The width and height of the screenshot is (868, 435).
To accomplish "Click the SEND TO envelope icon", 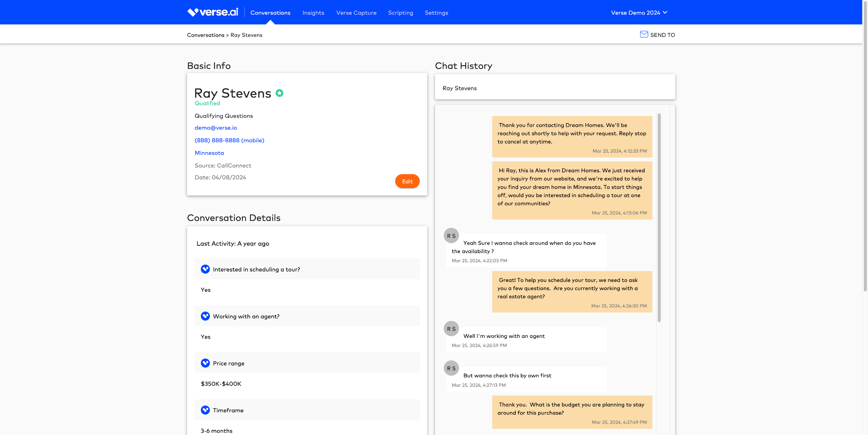I will (x=644, y=34).
